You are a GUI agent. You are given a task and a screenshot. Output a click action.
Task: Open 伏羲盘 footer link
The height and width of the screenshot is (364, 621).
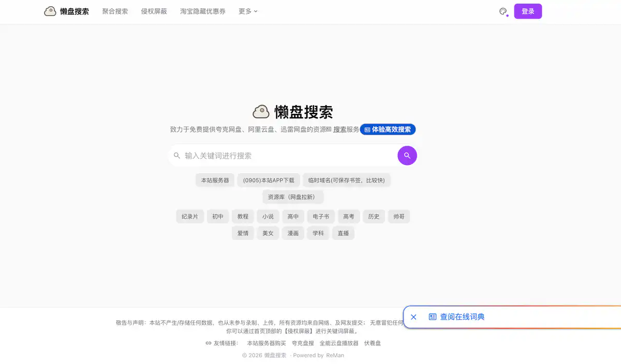click(x=373, y=343)
